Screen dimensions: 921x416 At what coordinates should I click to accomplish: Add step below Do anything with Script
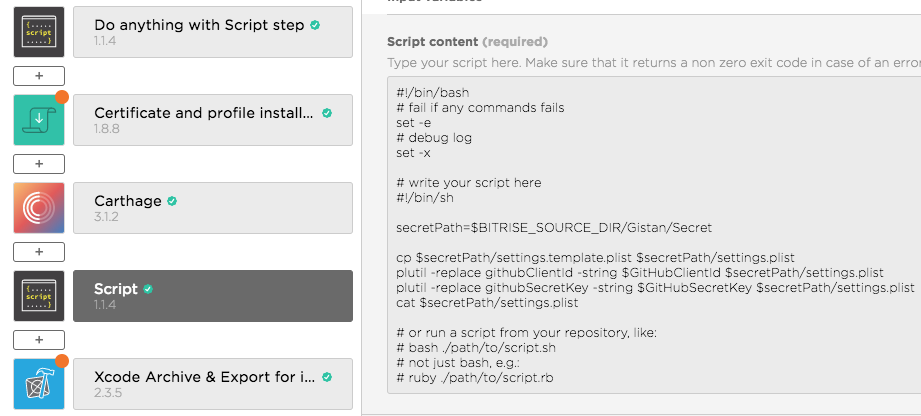(x=39, y=75)
